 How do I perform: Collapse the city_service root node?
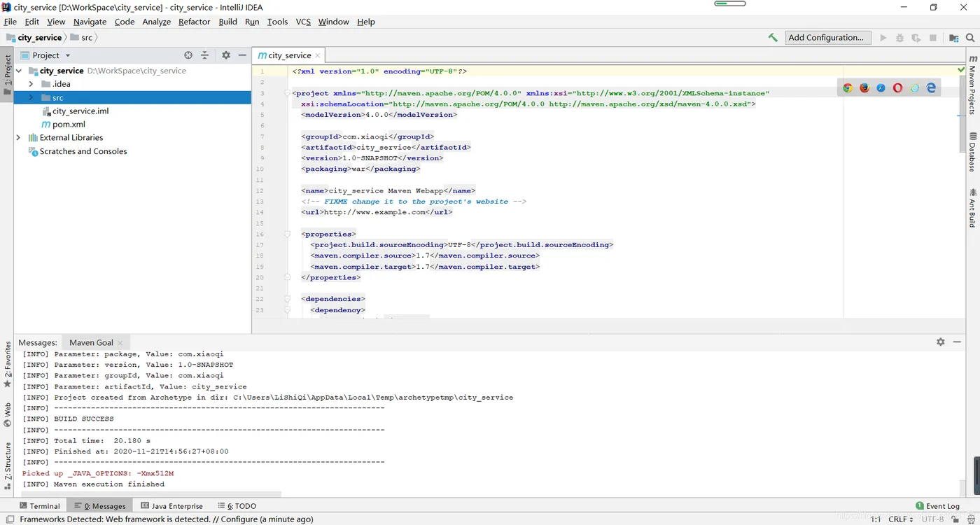point(19,71)
